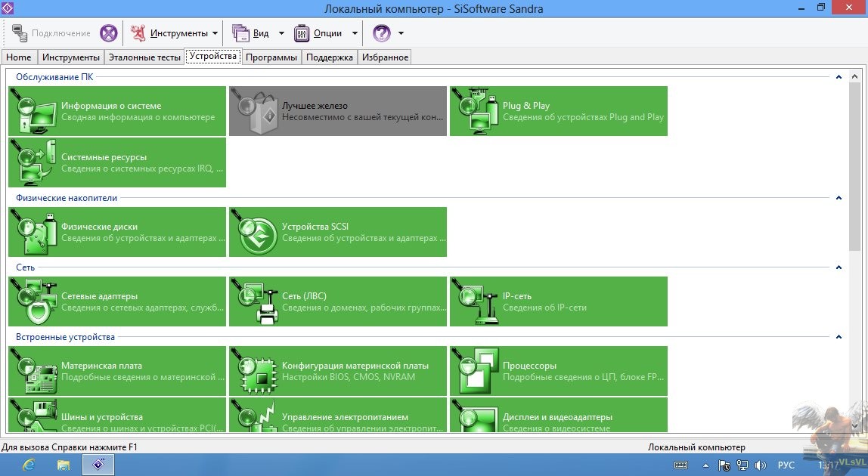The width and height of the screenshot is (868, 476).
Task: Click the Action Center flag tray icon
Action: click(724, 465)
